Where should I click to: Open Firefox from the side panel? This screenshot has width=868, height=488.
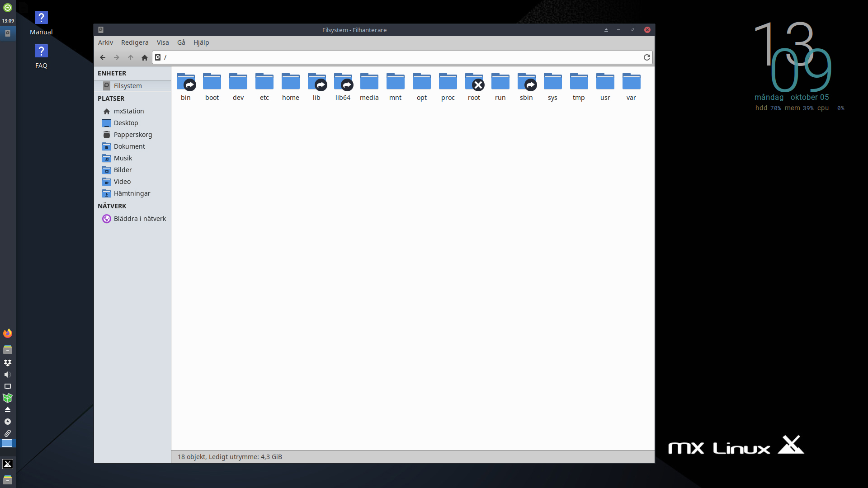[x=8, y=333]
